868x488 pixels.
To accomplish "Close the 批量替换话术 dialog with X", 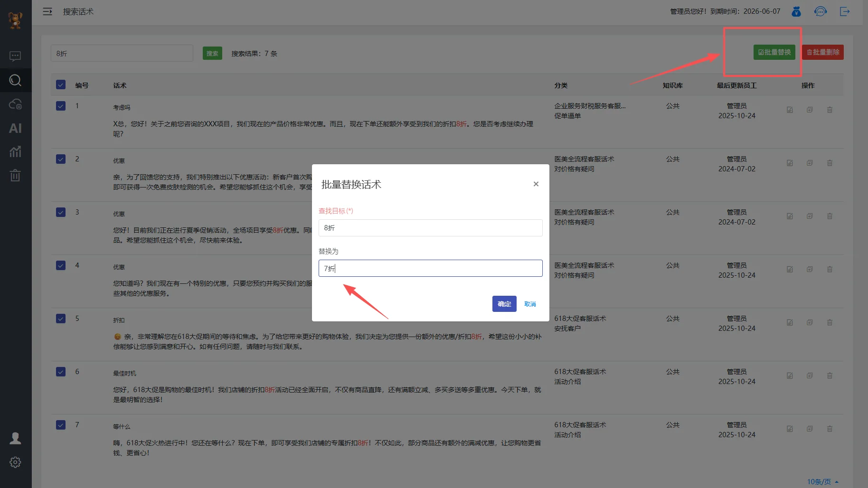I will [x=536, y=184].
